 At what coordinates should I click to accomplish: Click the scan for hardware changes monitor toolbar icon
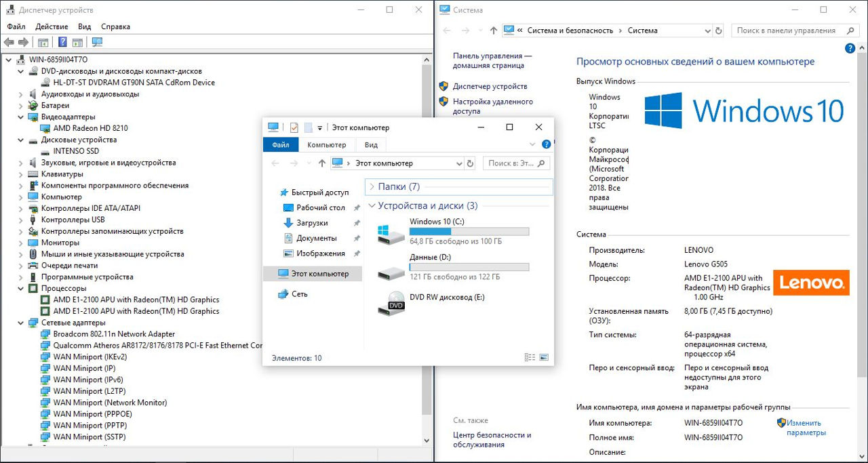pos(97,42)
